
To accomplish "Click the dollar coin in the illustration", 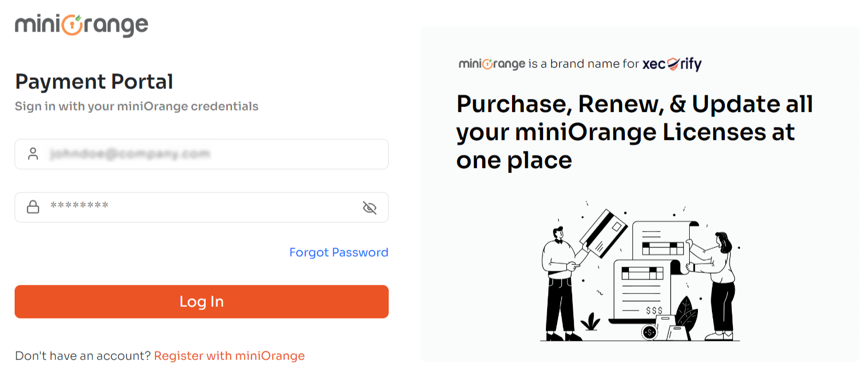I will pos(649,332).
